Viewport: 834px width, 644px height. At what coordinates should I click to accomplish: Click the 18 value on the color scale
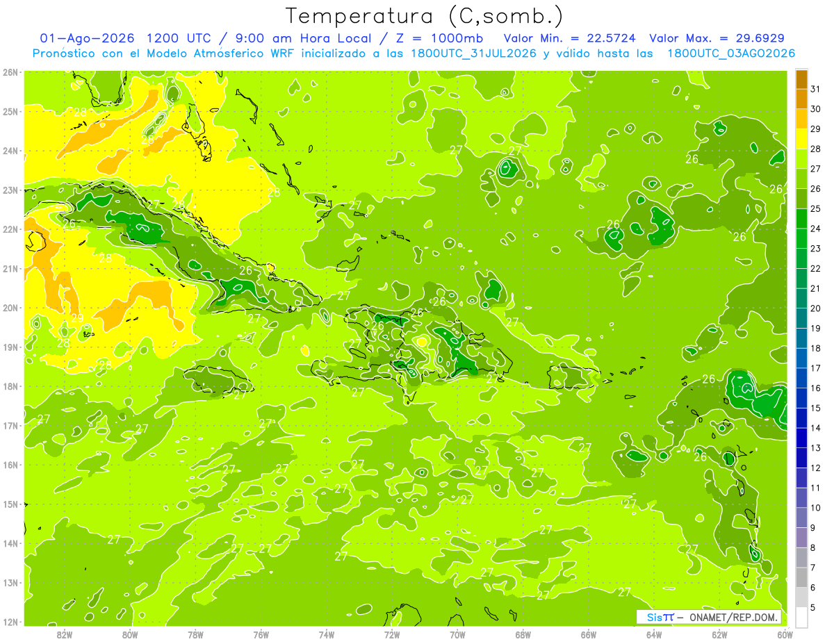[816, 348]
